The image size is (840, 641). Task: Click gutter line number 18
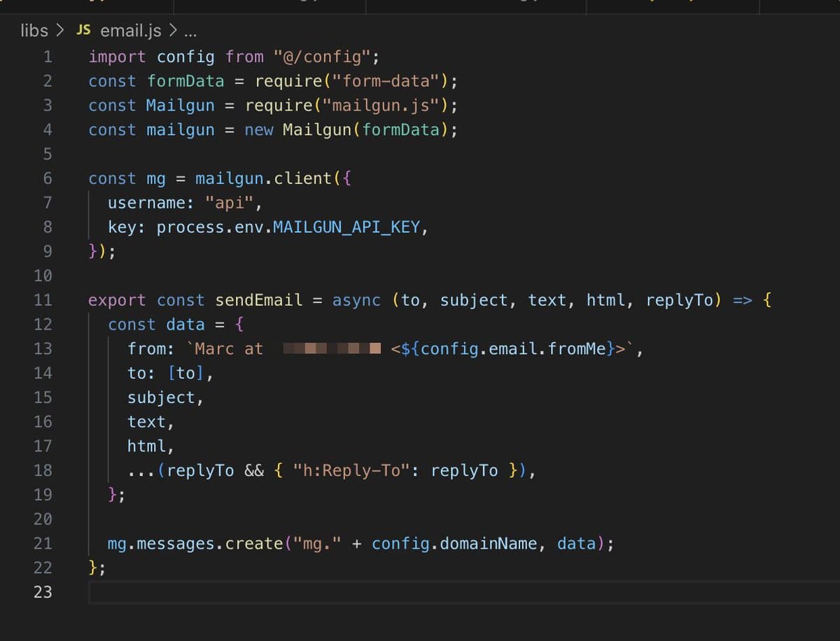click(43, 470)
